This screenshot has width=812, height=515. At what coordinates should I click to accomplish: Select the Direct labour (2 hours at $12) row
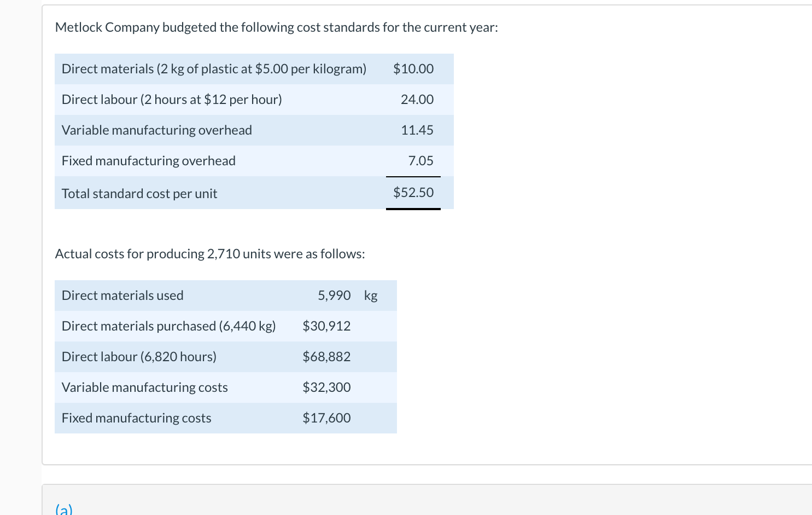[172, 100]
